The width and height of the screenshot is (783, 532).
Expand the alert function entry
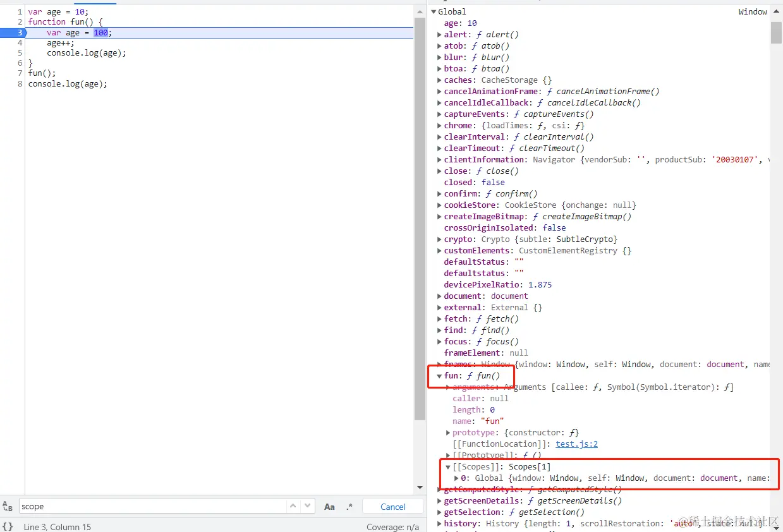(x=440, y=35)
